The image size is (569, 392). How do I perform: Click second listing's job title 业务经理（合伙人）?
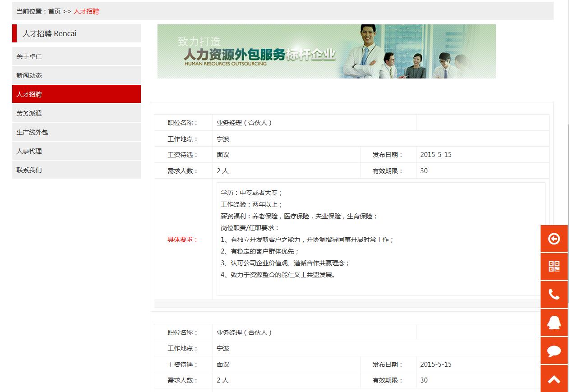pyautogui.click(x=245, y=332)
